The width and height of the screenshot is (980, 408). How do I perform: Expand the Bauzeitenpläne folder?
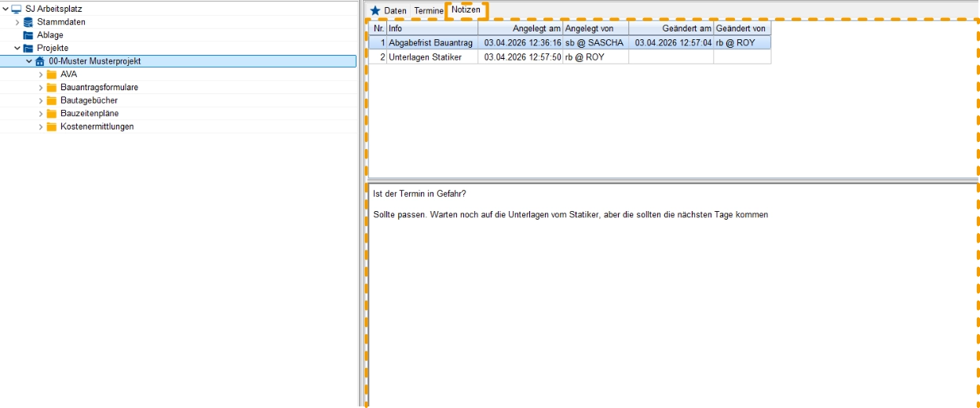[x=41, y=114]
